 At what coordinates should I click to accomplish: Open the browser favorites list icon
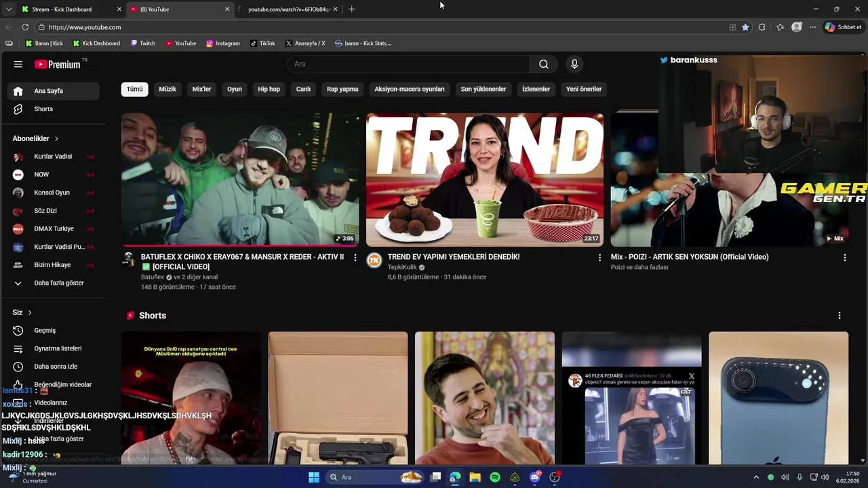[780, 27]
